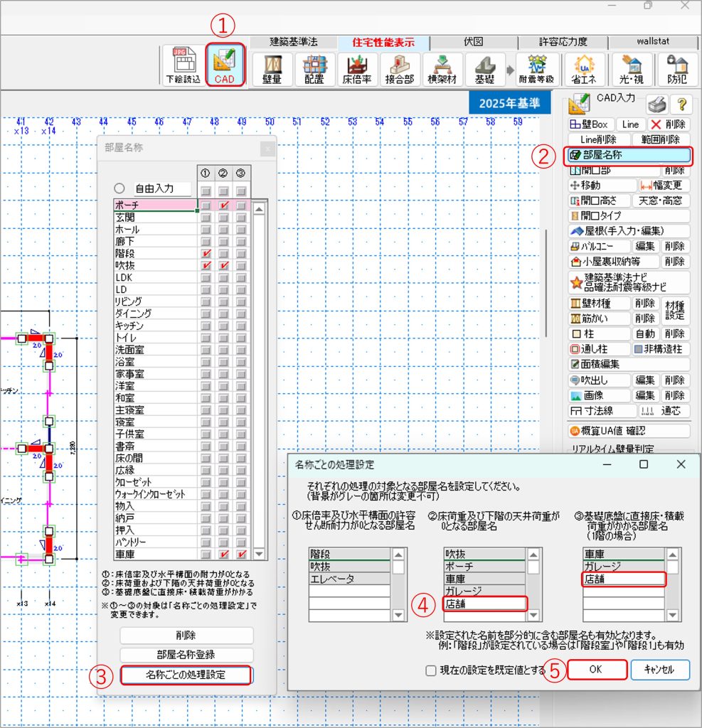Viewport: 702px width, 728px height.
Task: Open the 床倍率 floor ratio tool
Action: 357,69
